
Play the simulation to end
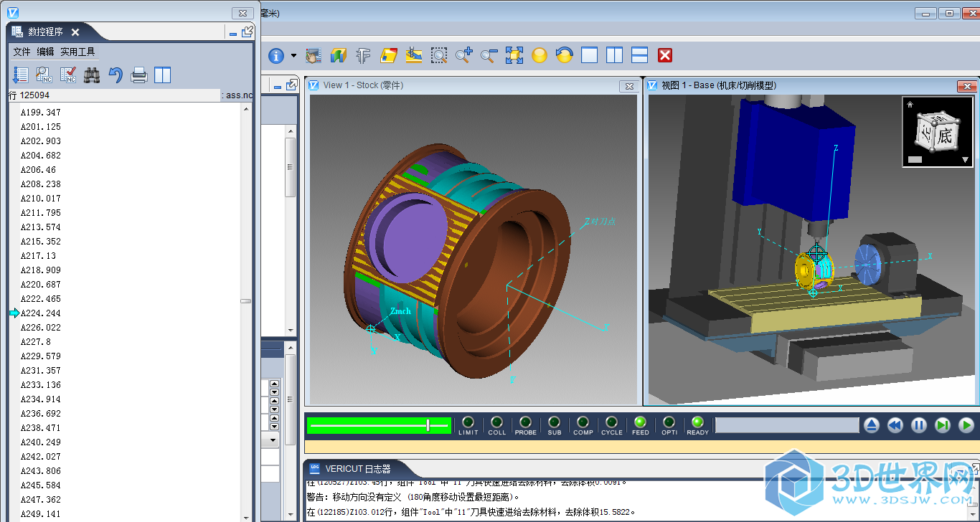click(x=966, y=425)
